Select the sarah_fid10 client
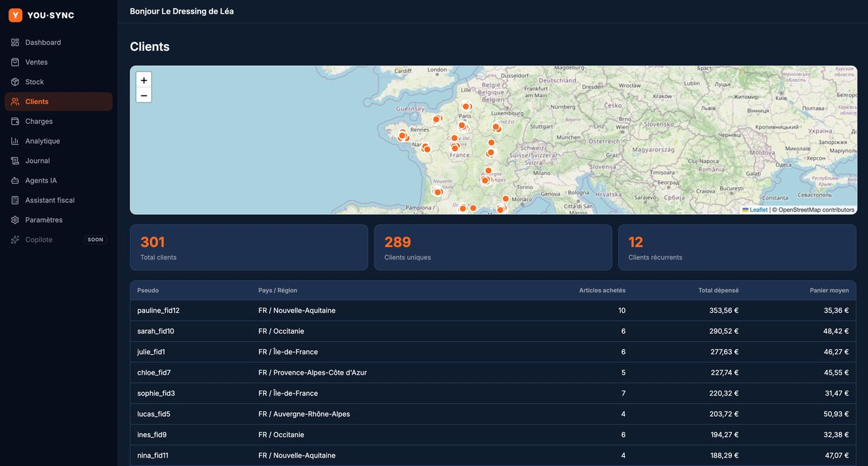This screenshot has width=868, height=466. (493, 331)
